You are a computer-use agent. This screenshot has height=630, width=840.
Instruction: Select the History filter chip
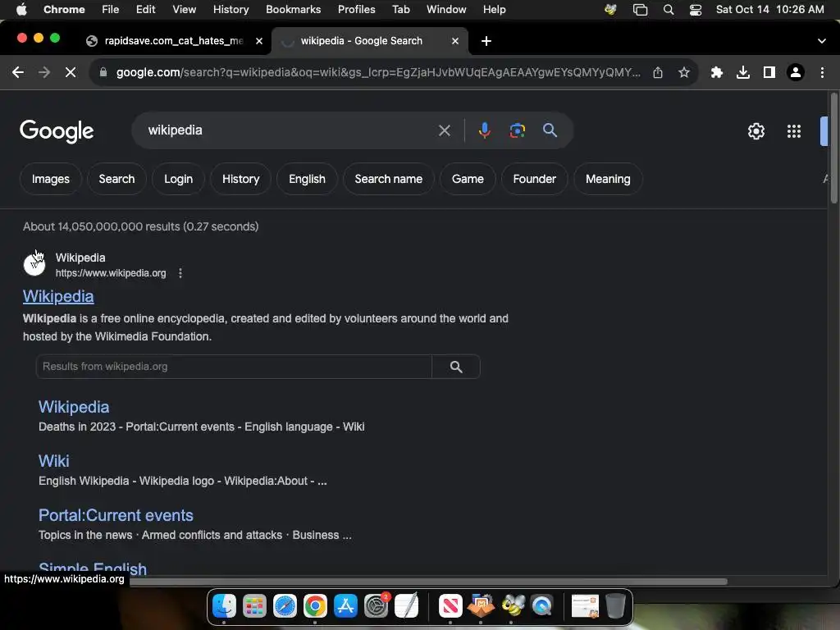pos(240,179)
